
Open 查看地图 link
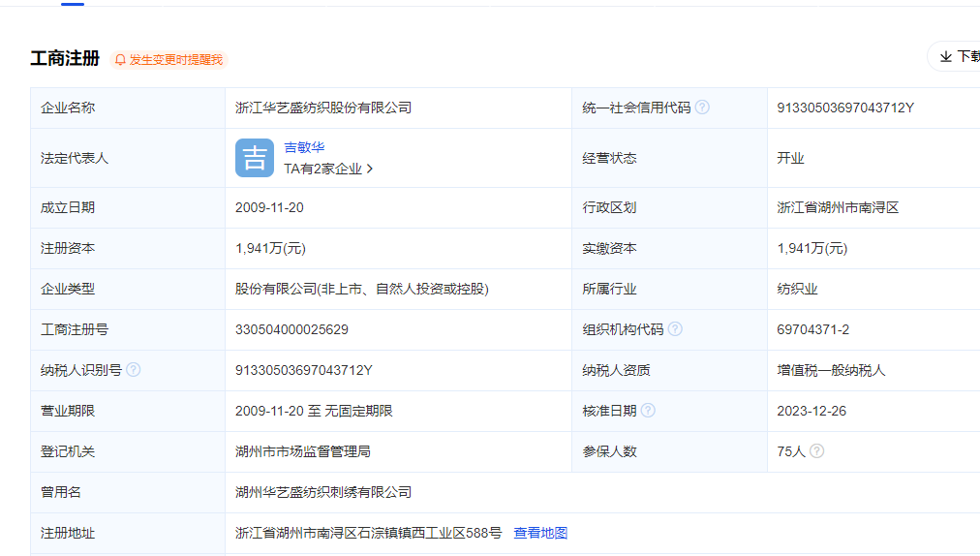pos(540,533)
